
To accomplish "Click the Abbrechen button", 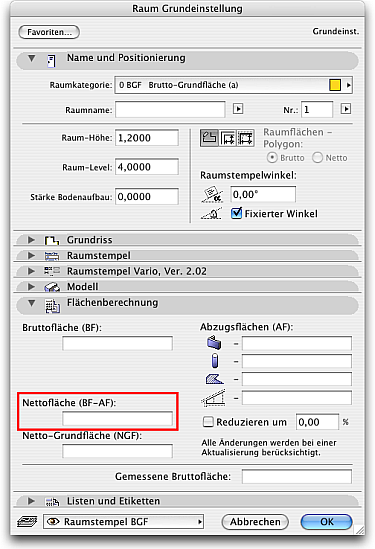I will (x=255, y=522).
